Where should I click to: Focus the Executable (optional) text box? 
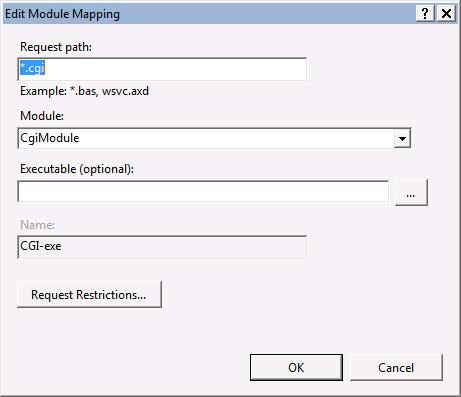(203, 191)
